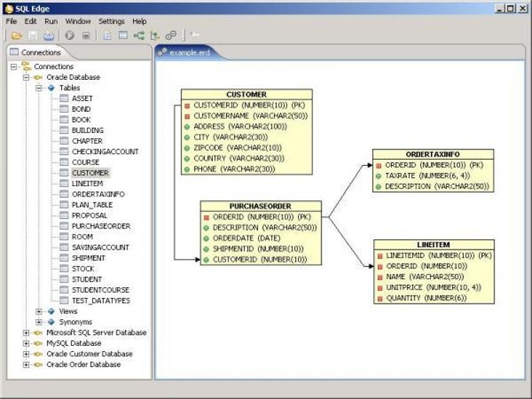532x399 pixels.
Task: Click the chain link ERD toolbar icon
Action: [171, 35]
